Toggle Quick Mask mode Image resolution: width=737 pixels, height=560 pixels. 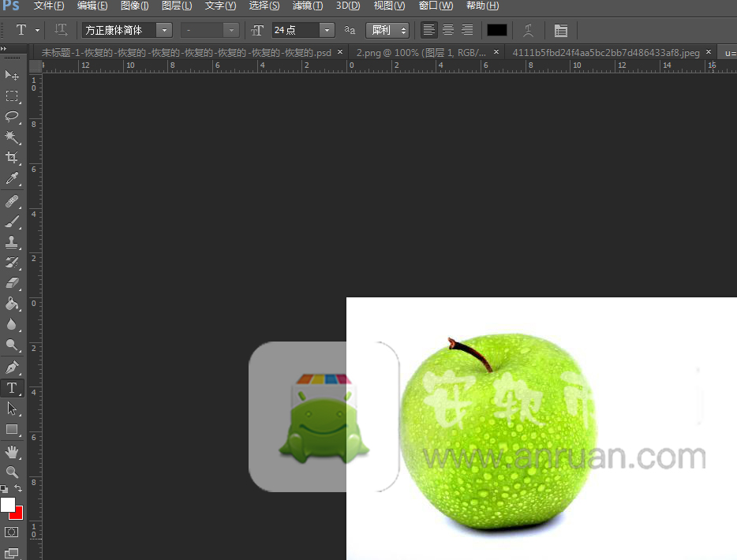[x=12, y=532]
